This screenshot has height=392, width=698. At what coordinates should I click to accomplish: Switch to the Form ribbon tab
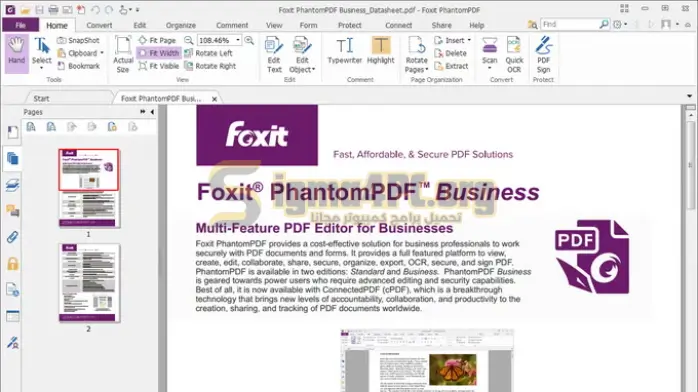click(308, 25)
